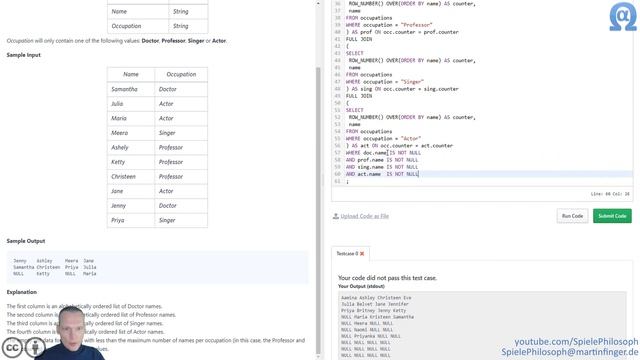Click the 'Jenny' name cell
Image resolution: width=640 pixels, height=360 pixels.
click(131, 206)
